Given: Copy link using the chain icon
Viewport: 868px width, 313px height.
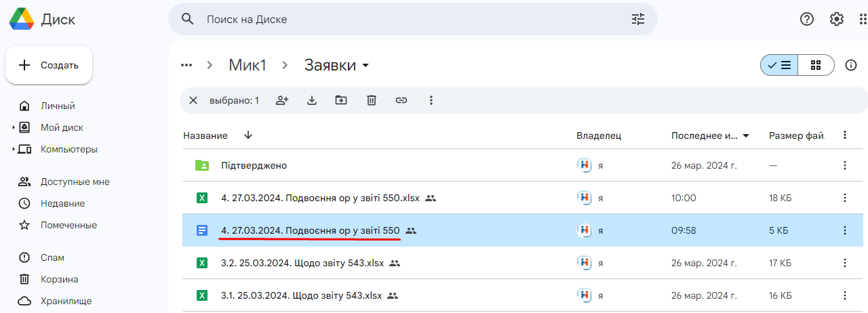Looking at the screenshot, I should click(401, 100).
